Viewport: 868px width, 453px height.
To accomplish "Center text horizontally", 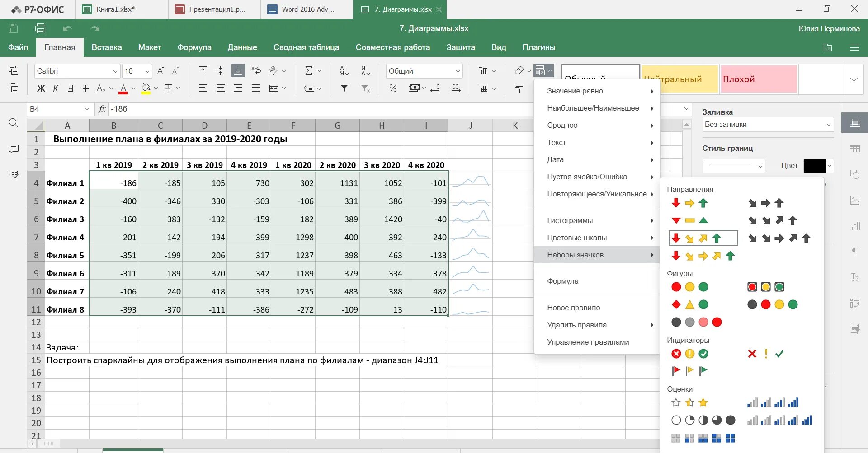I will (x=220, y=88).
